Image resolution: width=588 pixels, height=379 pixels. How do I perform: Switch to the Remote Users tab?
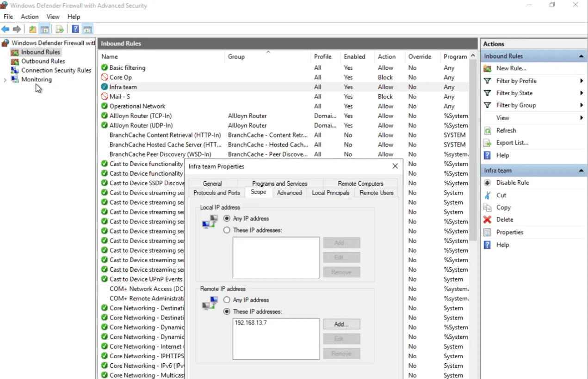[x=377, y=193]
